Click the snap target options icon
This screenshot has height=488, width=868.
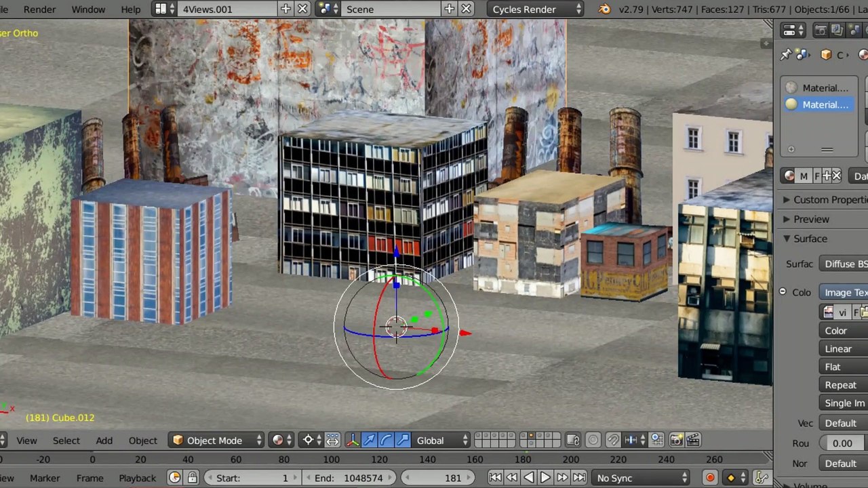click(656, 441)
